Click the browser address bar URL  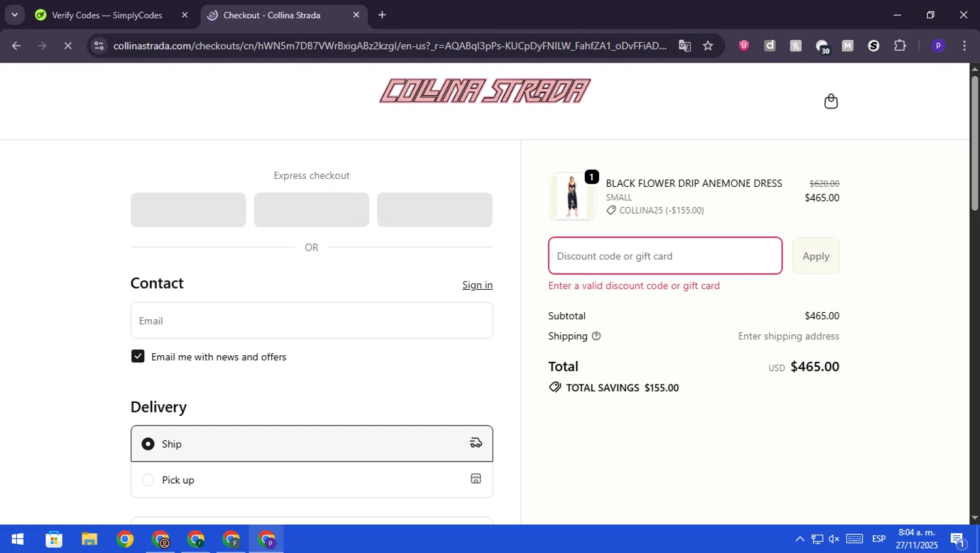(x=389, y=46)
